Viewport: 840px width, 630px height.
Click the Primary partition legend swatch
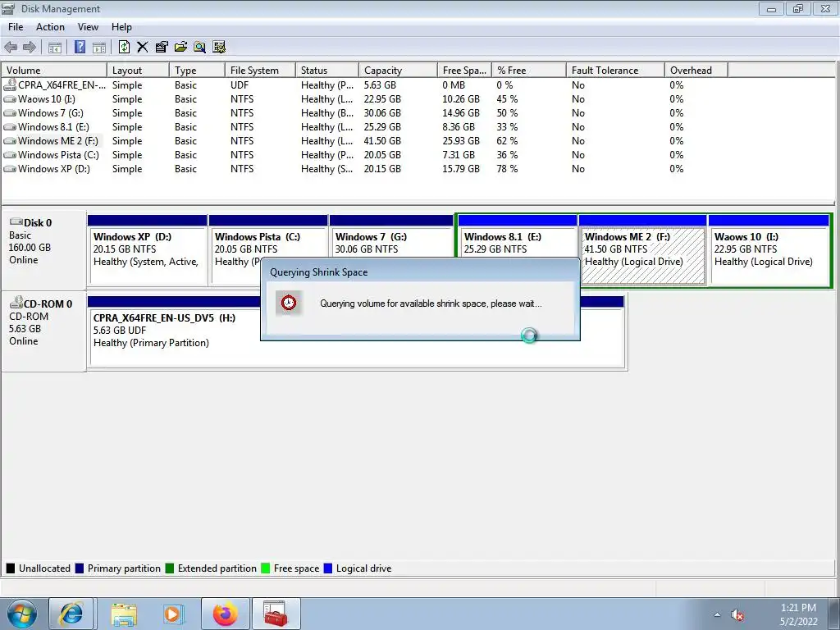point(80,568)
